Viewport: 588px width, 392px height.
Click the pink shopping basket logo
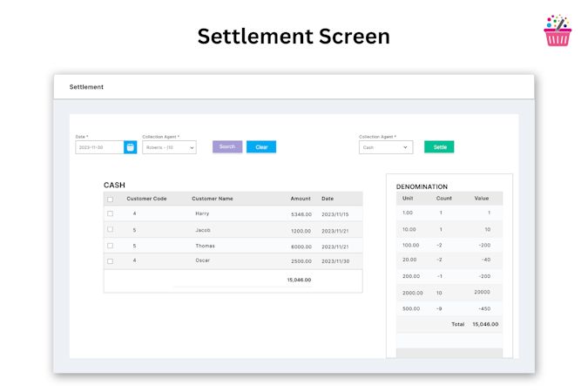[558, 31]
